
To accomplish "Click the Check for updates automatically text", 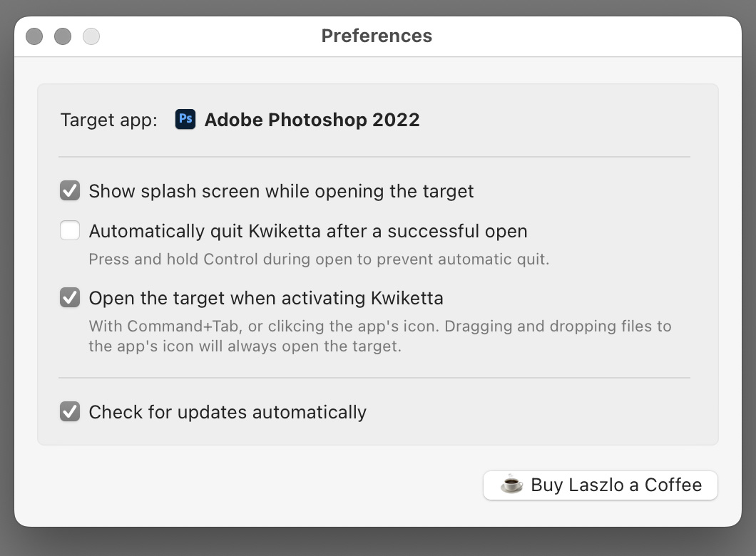I will 227,412.
